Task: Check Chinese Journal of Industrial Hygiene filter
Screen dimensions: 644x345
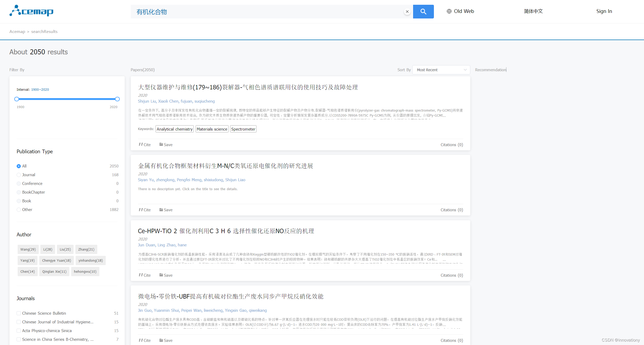Action: click(19, 322)
